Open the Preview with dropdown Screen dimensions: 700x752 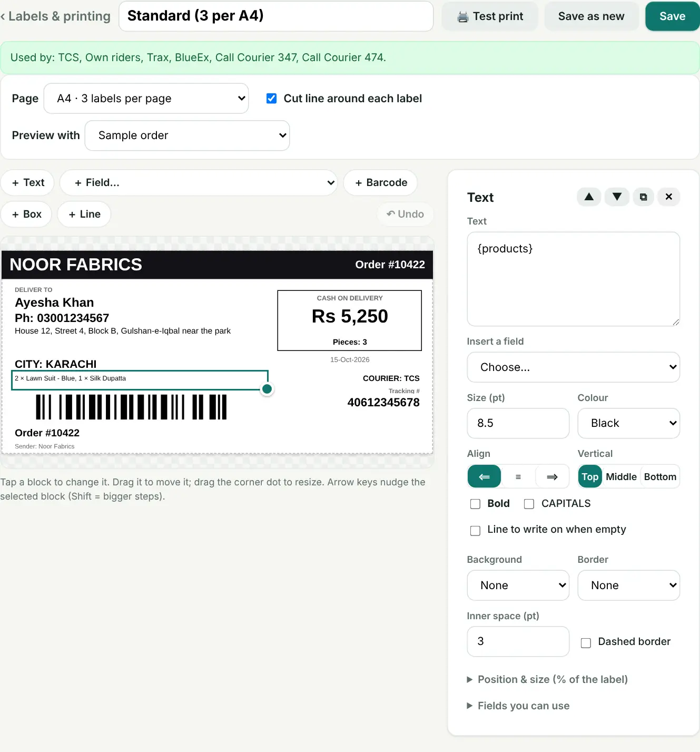click(187, 135)
